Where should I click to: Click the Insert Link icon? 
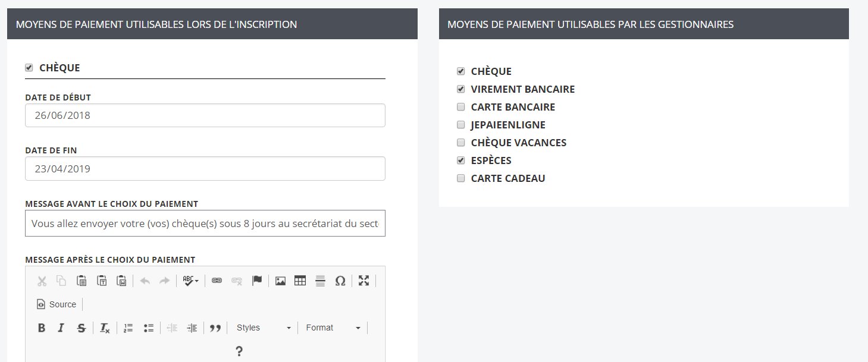[x=217, y=281]
